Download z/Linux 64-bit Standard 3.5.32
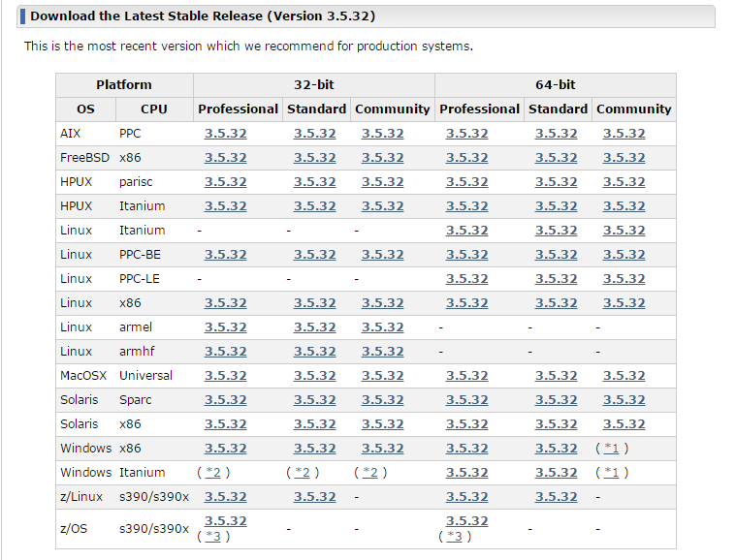Viewport: 736px width, 560px height. coord(556,497)
